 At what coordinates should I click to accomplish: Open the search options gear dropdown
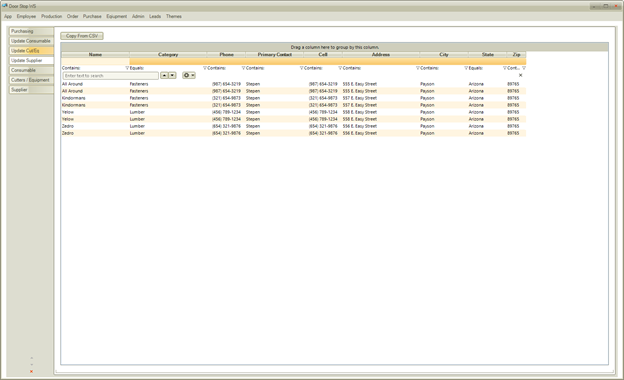click(x=189, y=75)
